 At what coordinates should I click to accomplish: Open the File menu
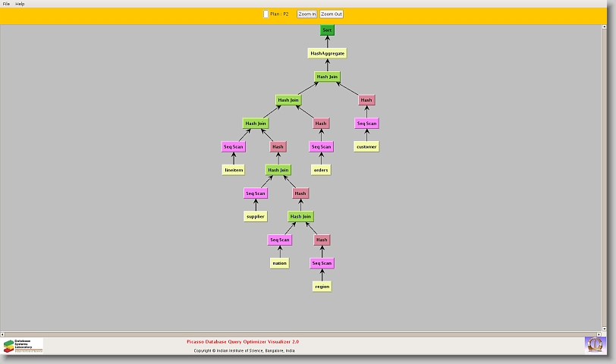6,4
